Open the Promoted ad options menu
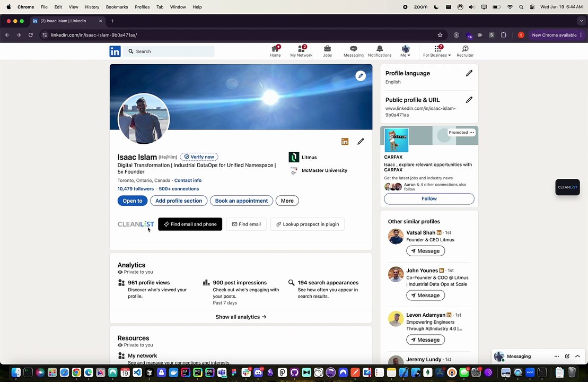 click(472, 133)
